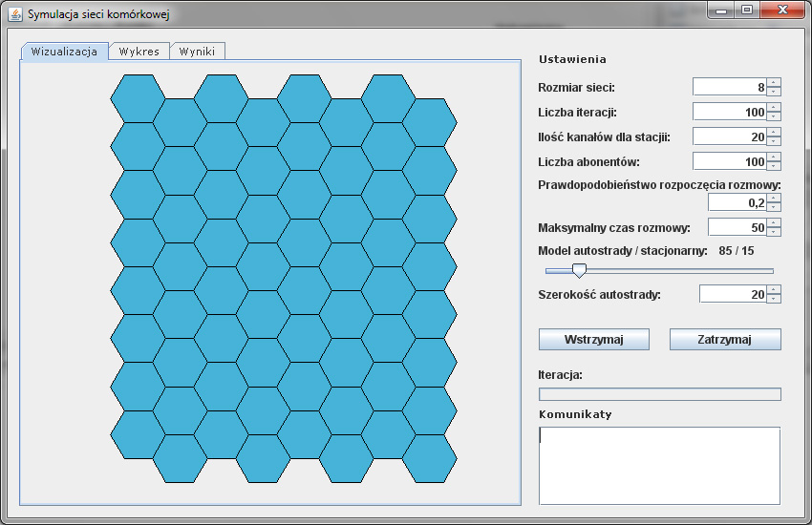Increase Rozmiar sieci with up arrow

coord(774,82)
